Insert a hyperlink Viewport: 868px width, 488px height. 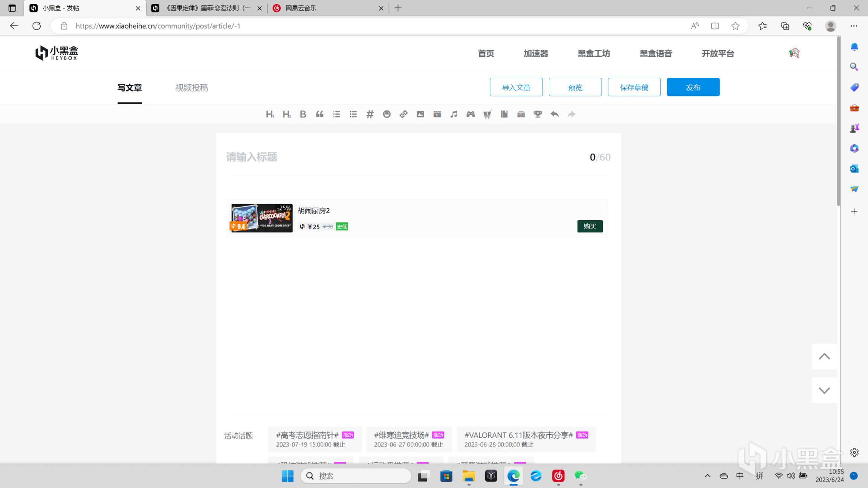(403, 114)
